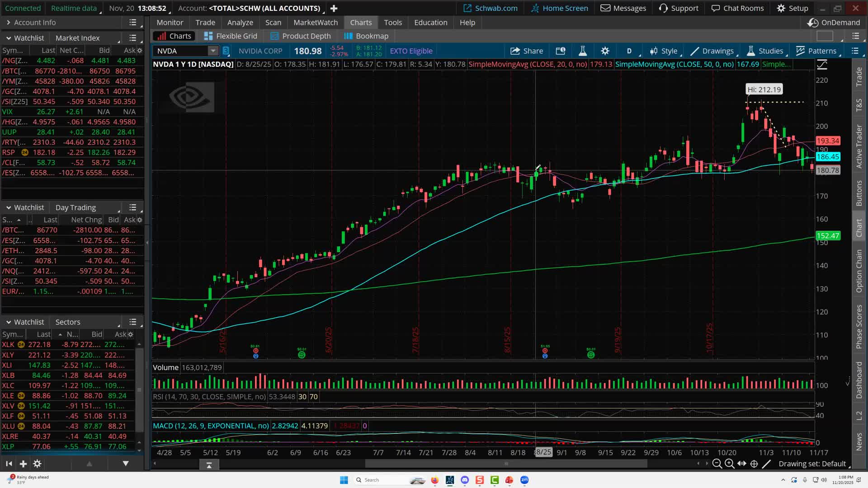
Task: Select the Product Depth tab
Action: click(300, 36)
